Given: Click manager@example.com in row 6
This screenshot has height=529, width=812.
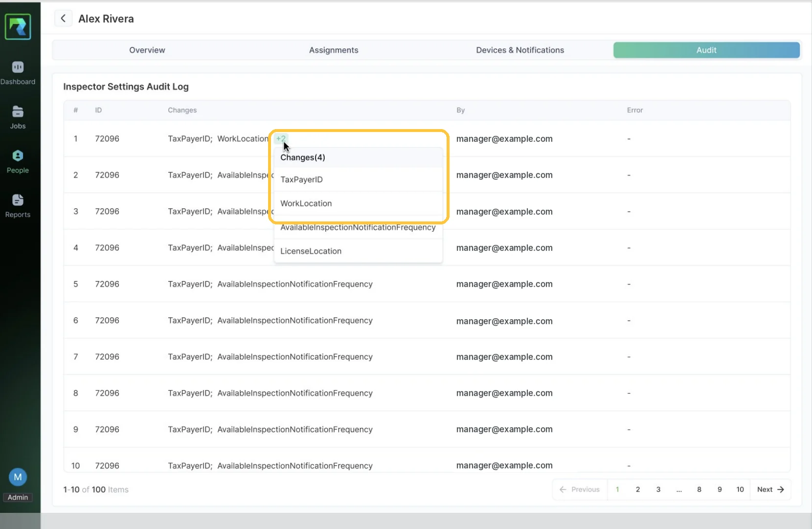Looking at the screenshot, I should click(x=504, y=321).
